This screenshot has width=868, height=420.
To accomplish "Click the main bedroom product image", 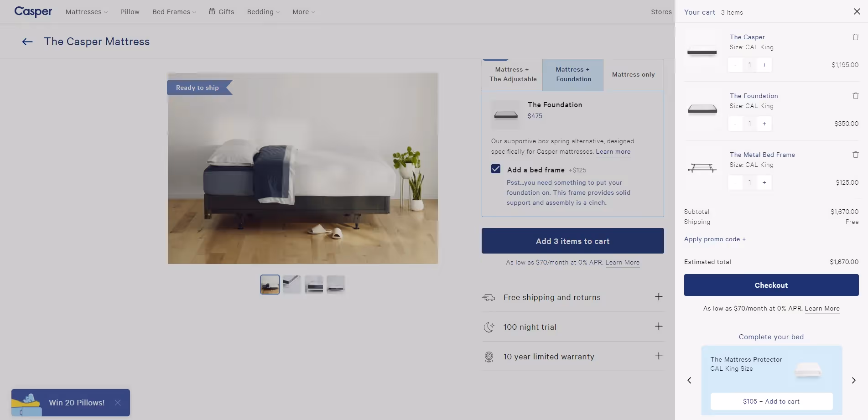I will [x=303, y=168].
